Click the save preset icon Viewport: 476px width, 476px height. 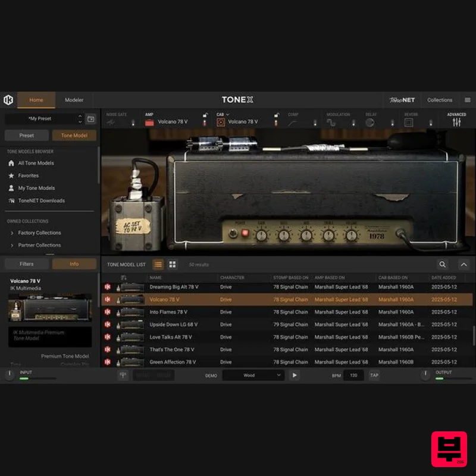coord(90,119)
